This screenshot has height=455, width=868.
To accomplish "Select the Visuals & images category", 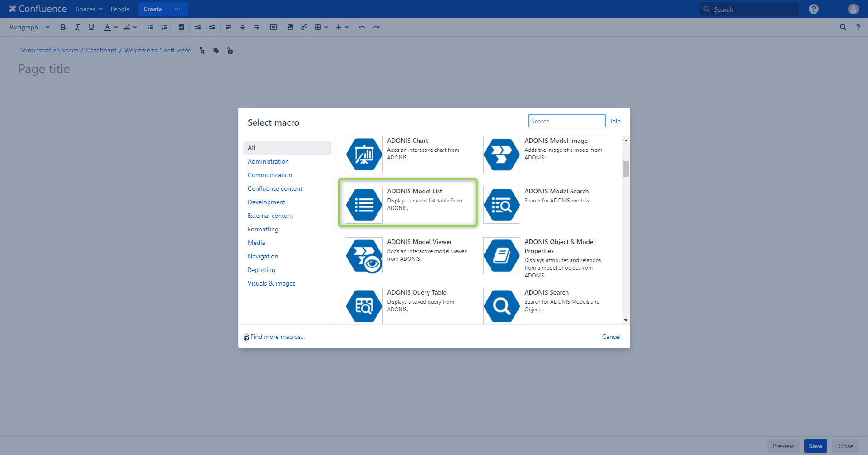I will tap(271, 283).
